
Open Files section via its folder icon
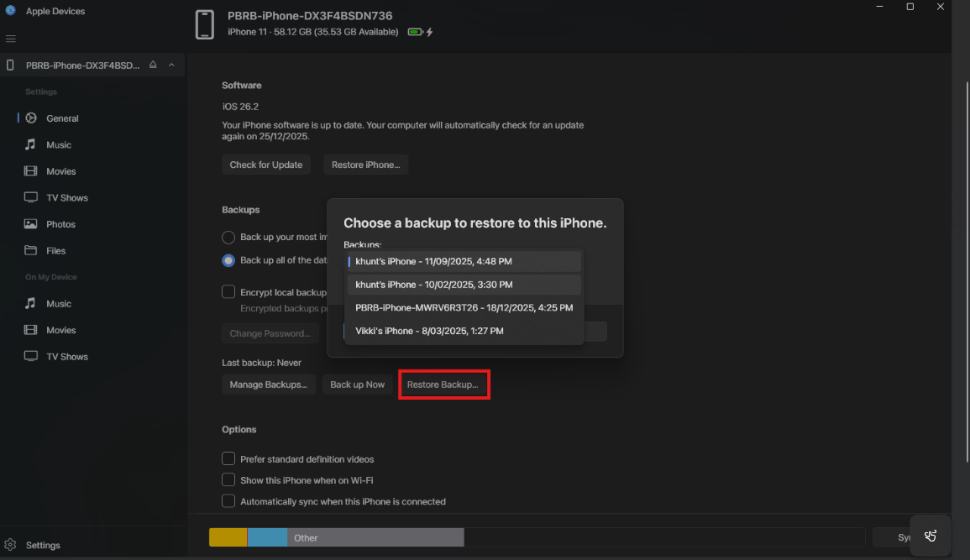tap(31, 250)
